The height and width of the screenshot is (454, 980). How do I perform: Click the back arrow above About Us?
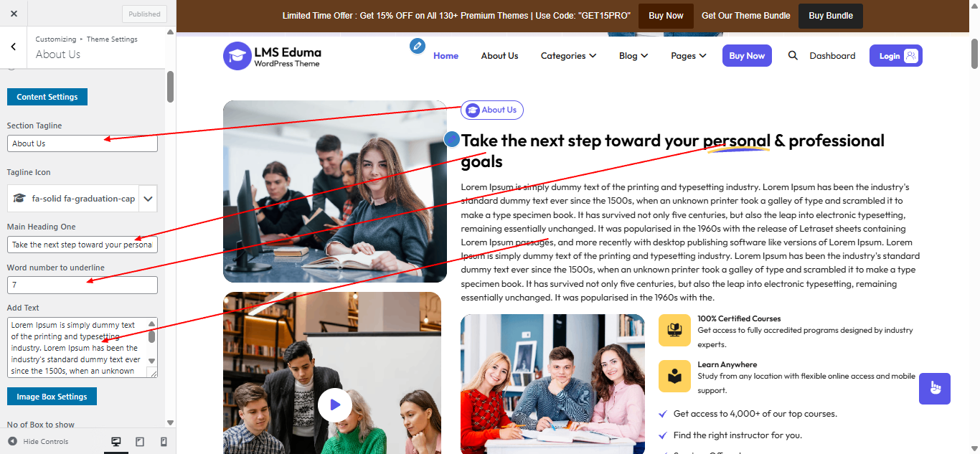[x=13, y=46]
